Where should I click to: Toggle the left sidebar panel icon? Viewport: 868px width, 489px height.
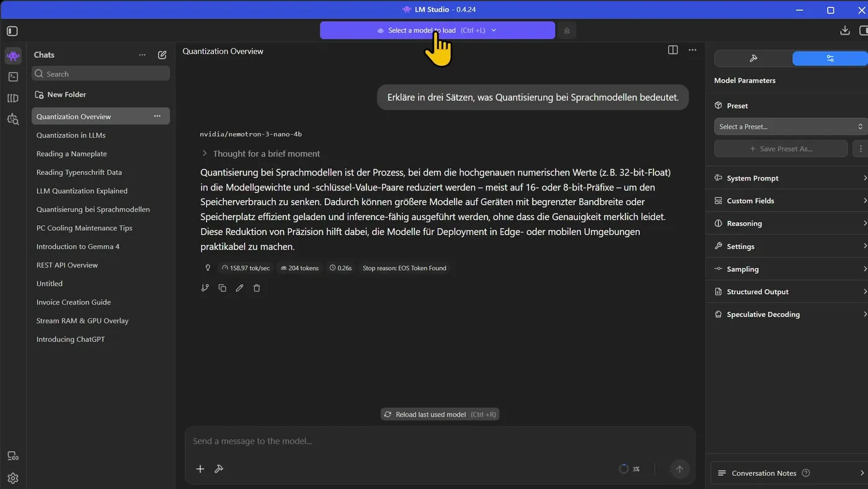pos(12,31)
